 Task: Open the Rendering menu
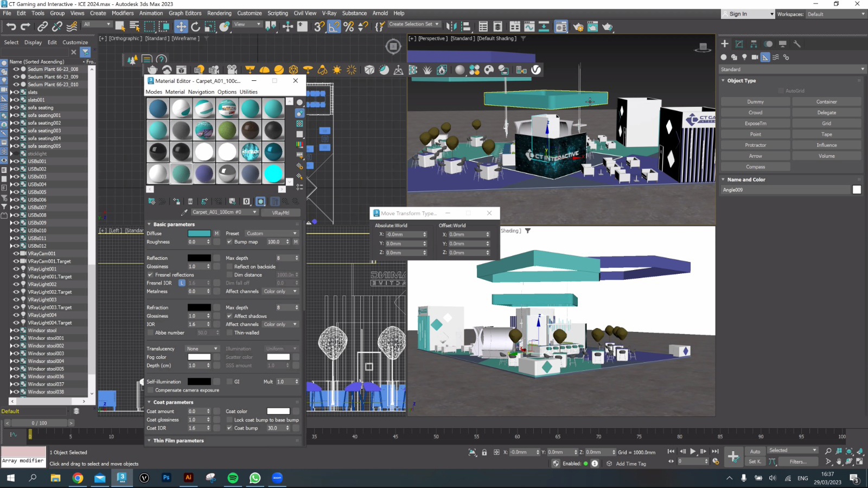(x=219, y=13)
